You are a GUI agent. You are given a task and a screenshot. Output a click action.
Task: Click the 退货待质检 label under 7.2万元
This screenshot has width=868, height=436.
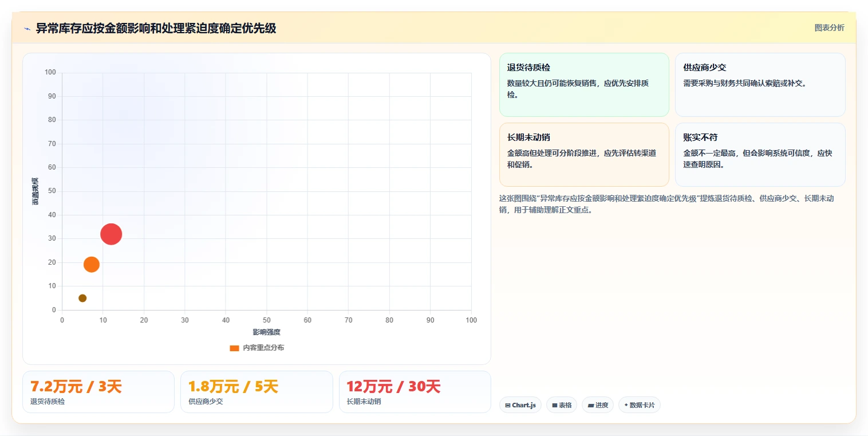[x=48, y=402]
